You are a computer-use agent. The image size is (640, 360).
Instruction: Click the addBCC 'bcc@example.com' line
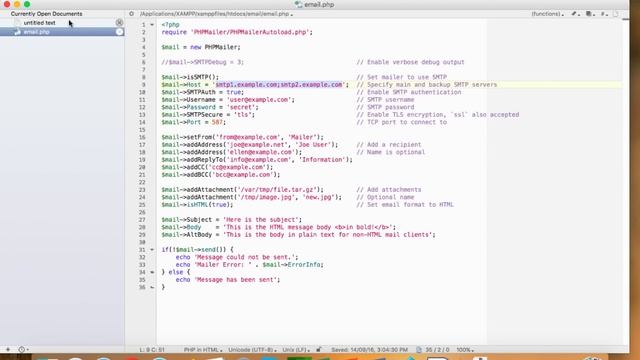tap(221, 175)
